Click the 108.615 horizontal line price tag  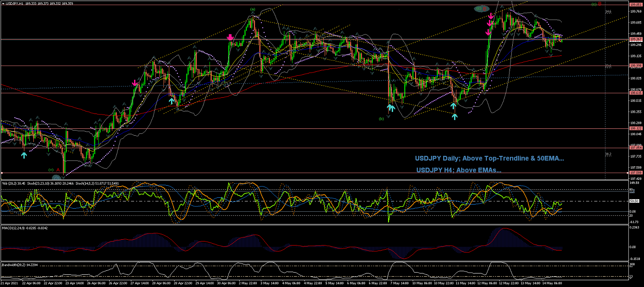pyautogui.click(x=636, y=93)
